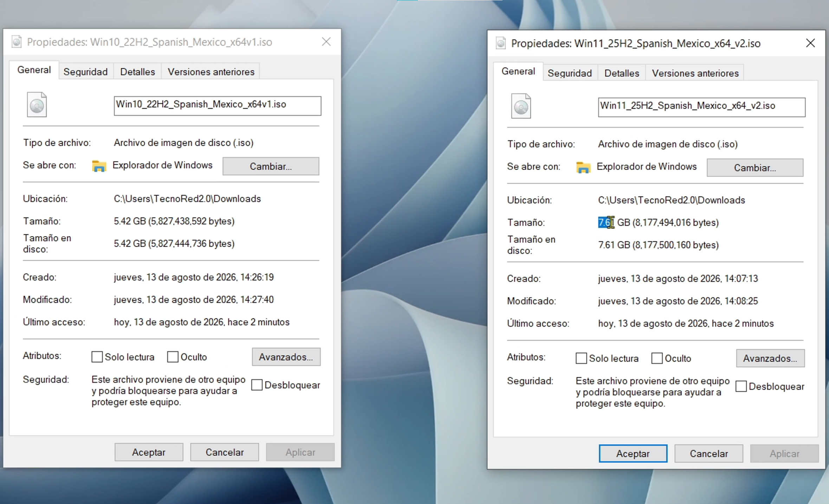Click Modificado date 14:08:25 in Win11 window
829x504 pixels.
tap(678, 301)
